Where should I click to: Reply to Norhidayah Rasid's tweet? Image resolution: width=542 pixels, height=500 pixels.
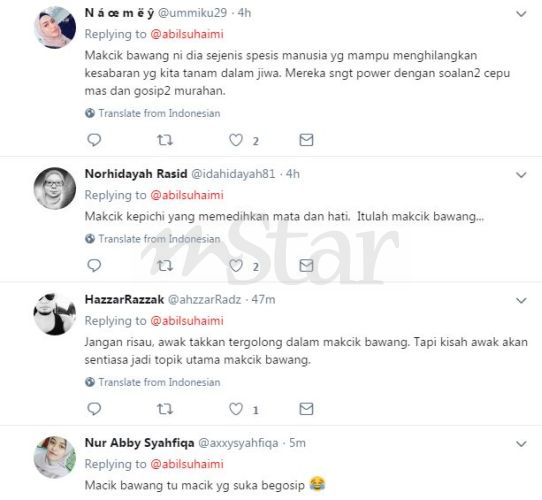[94, 266]
